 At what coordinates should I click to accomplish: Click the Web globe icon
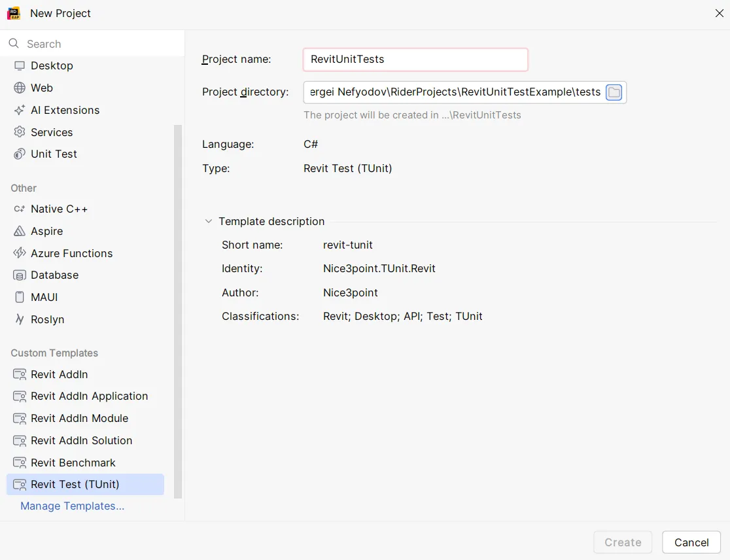[x=20, y=88]
